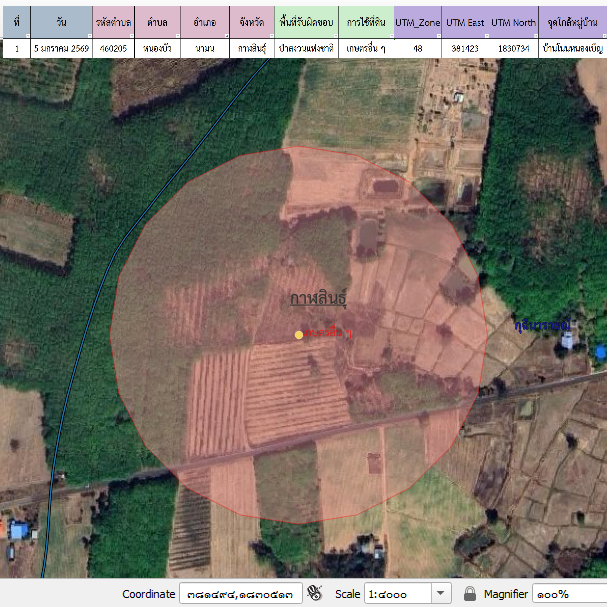Select the UTM North value 1830734
610x607 pixels.
[513, 47]
